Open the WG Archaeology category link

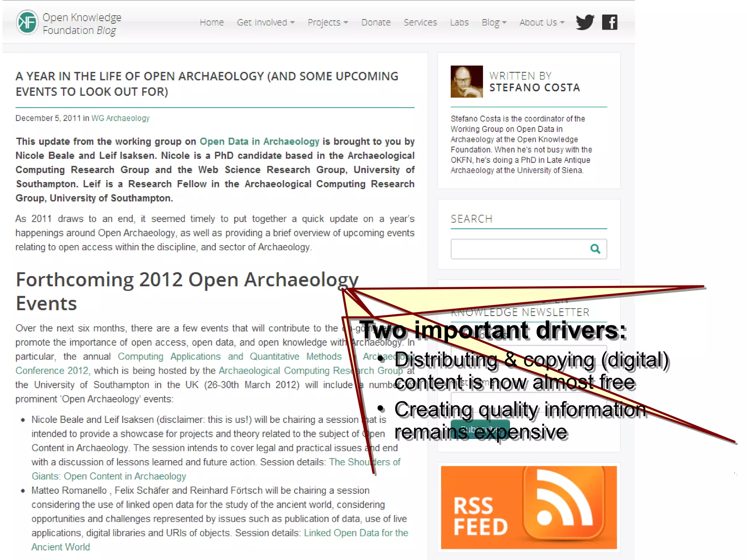pyautogui.click(x=120, y=118)
